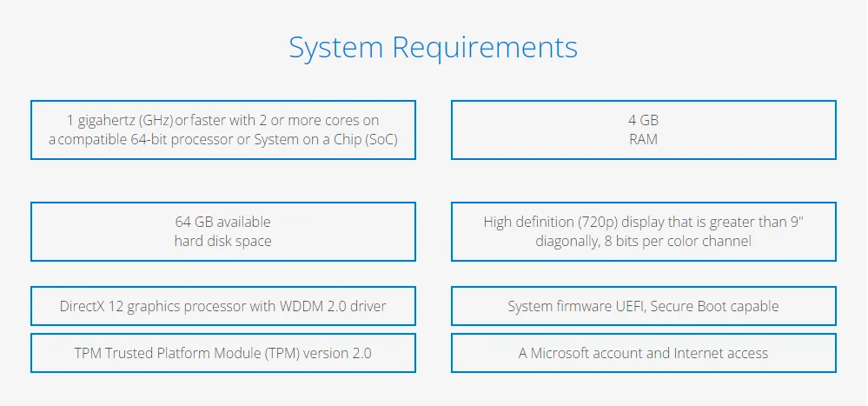The height and width of the screenshot is (406, 868).
Task: Select the TPM Trusted Platform Module version 2.0 box
Action: (223, 353)
